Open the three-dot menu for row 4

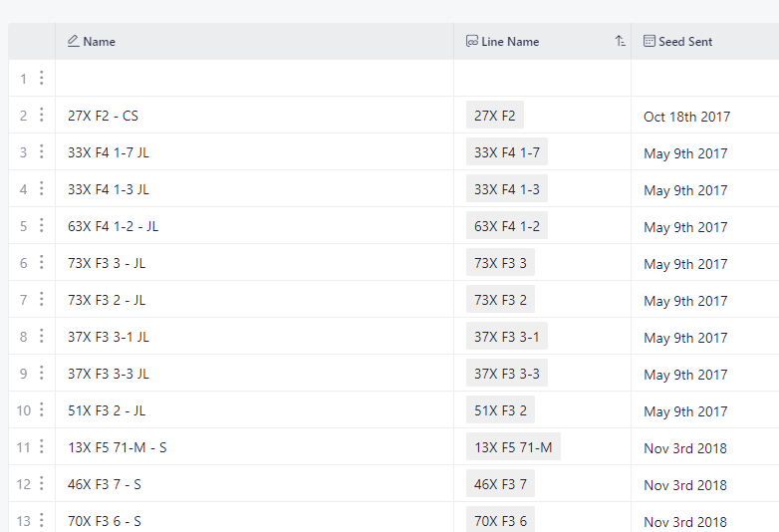click(41, 188)
